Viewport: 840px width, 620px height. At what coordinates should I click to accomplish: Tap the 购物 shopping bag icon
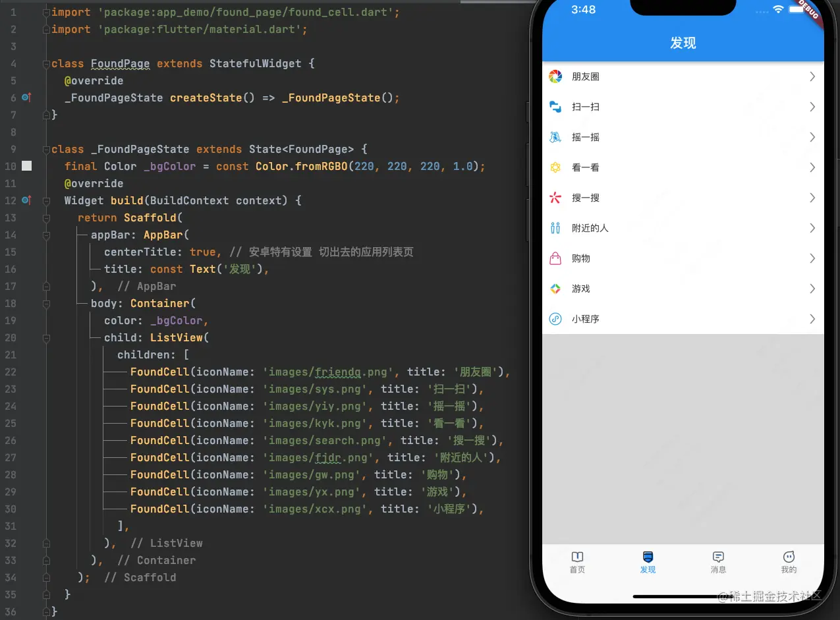point(555,258)
